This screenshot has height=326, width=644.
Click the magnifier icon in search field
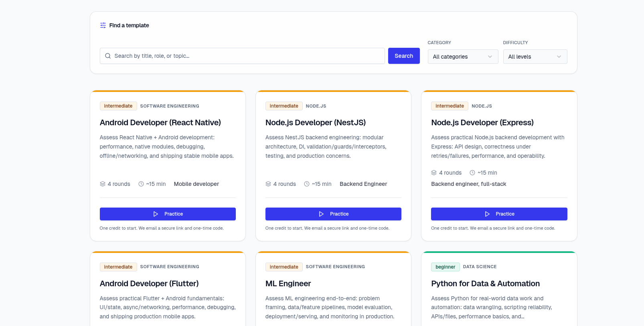click(x=108, y=56)
